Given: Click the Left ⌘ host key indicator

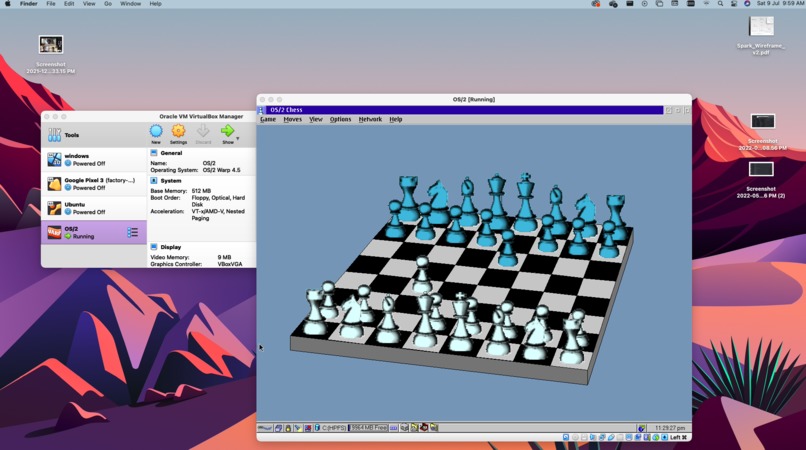Looking at the screenshot, I should click(x=678, y=438).
